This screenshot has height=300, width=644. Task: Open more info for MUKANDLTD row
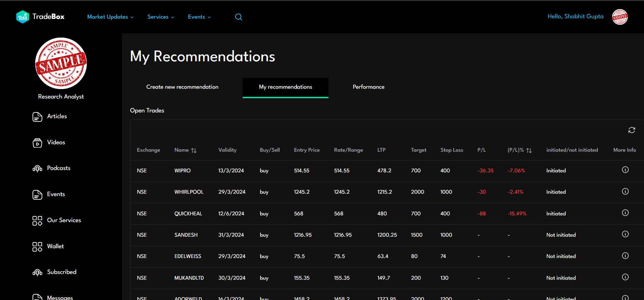625,277
